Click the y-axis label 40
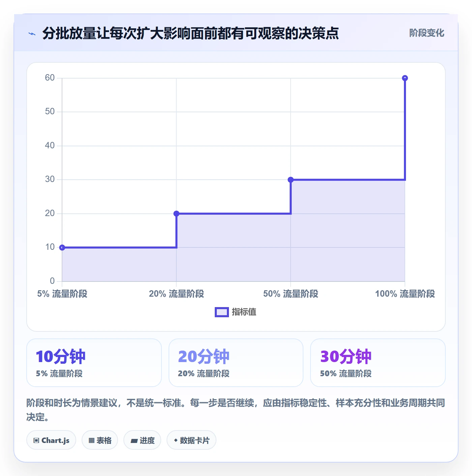Image resolution: width=472 pixels, height=476 pixels. tap(50, 146)
